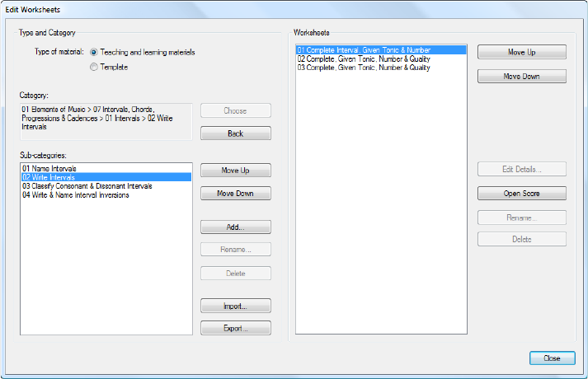The width and height of the screenshot is (588, 379).
Task: Click the worksheet Rename... button
Action: point(522,218)
